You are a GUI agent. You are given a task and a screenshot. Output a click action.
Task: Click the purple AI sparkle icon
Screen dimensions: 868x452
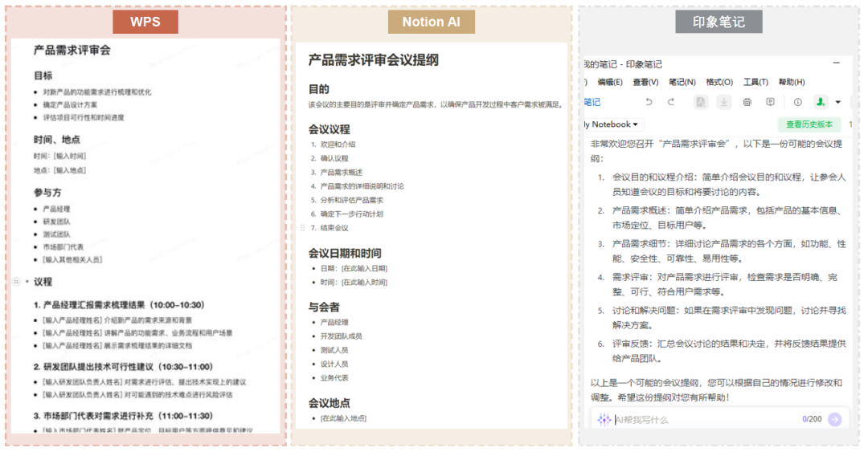click(604, 419)
